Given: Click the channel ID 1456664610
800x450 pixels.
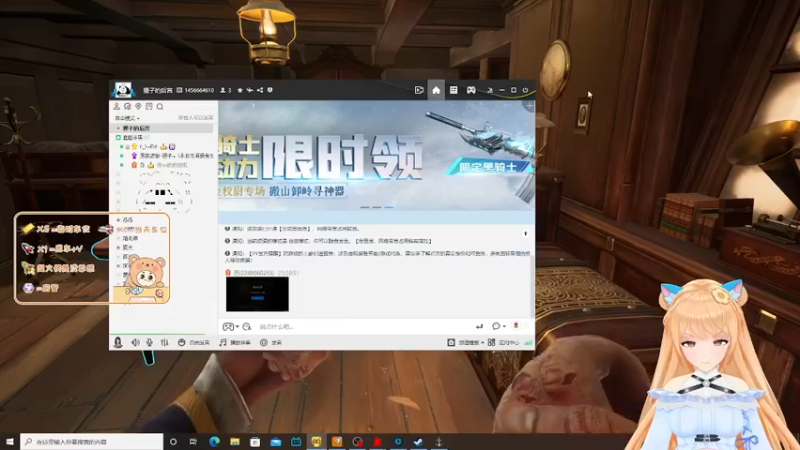Looking at the screenshot, I should tap(199, 90).
